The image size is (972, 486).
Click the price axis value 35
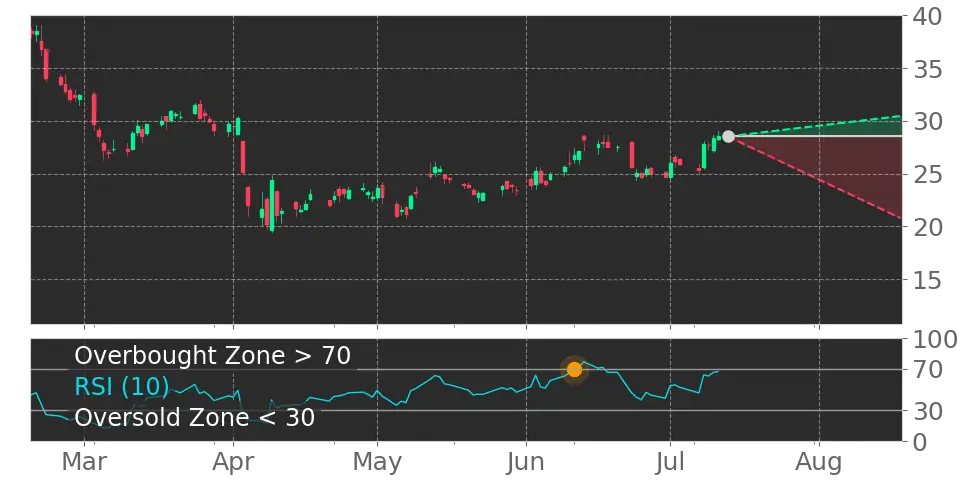928,69
